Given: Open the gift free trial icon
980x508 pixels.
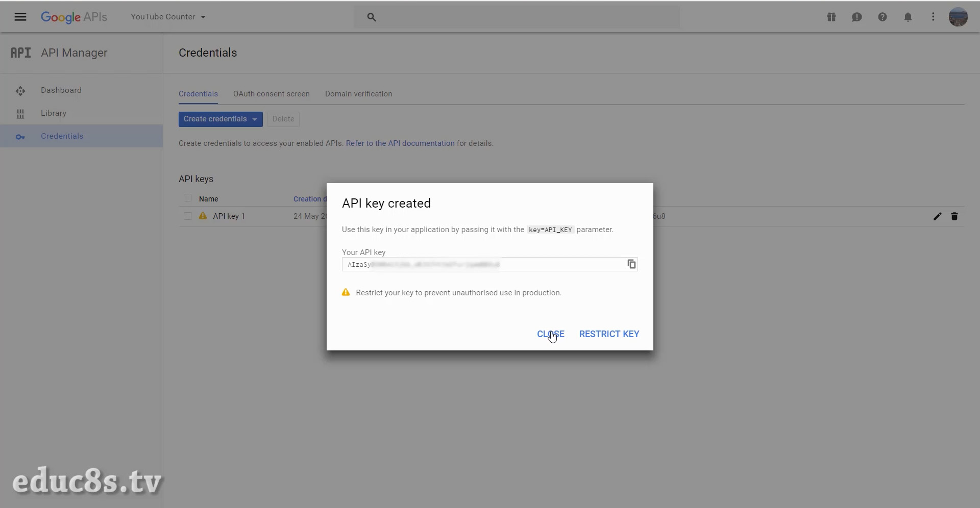Looking at the screenshot, I should (831, 17).
